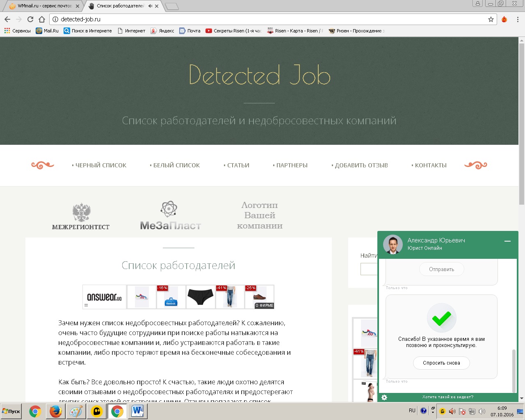Launch Firefox from the taskbar
This screenshot has width=525, height=420.
click(55, 411)
